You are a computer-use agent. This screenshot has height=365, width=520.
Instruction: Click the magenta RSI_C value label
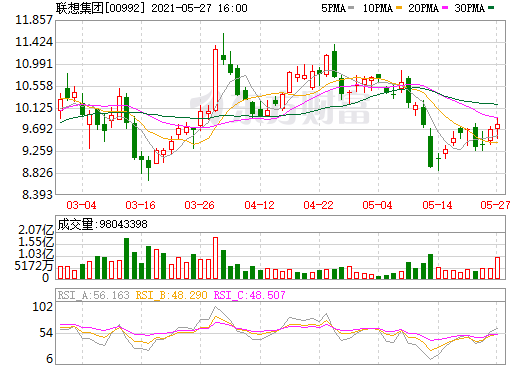[249, 295]
